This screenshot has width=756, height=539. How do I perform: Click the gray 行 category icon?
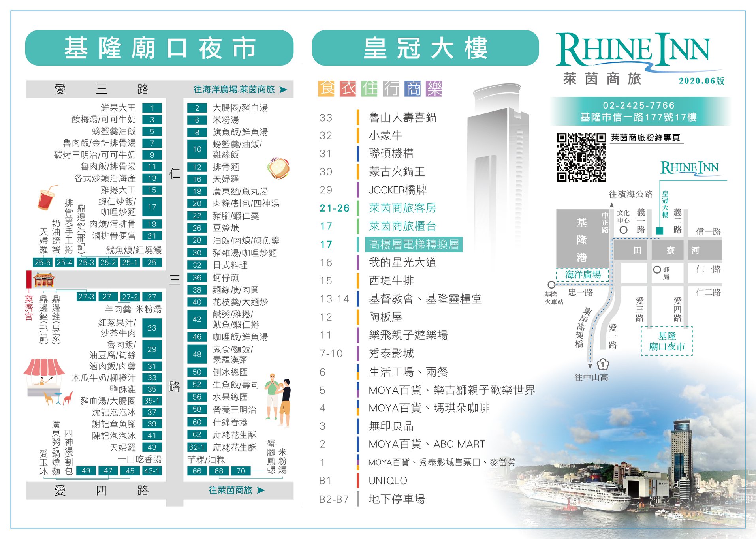(x=391, y=88)
